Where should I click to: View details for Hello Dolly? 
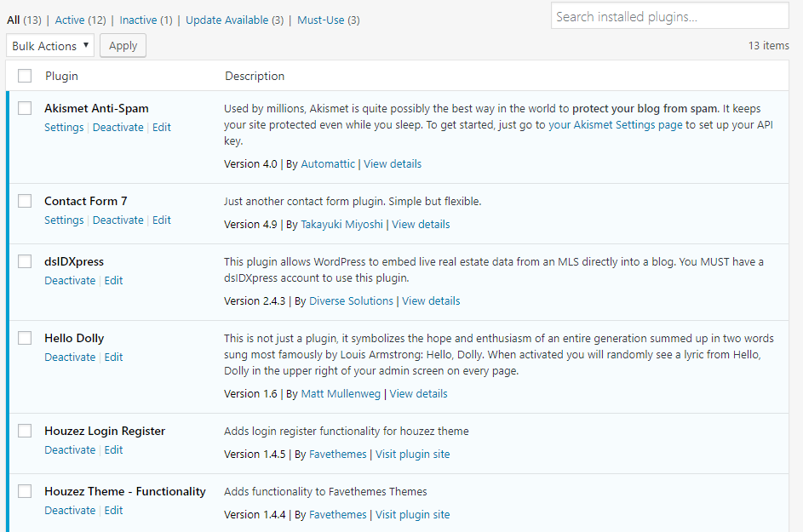tap(418, 394)
